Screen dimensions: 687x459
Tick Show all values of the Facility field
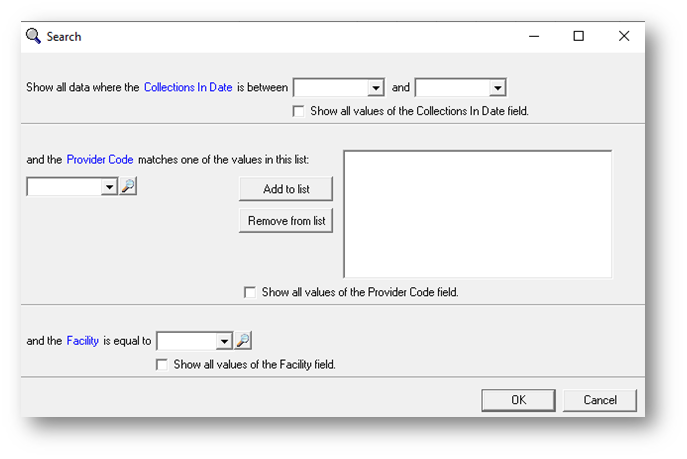coord(162,365)
